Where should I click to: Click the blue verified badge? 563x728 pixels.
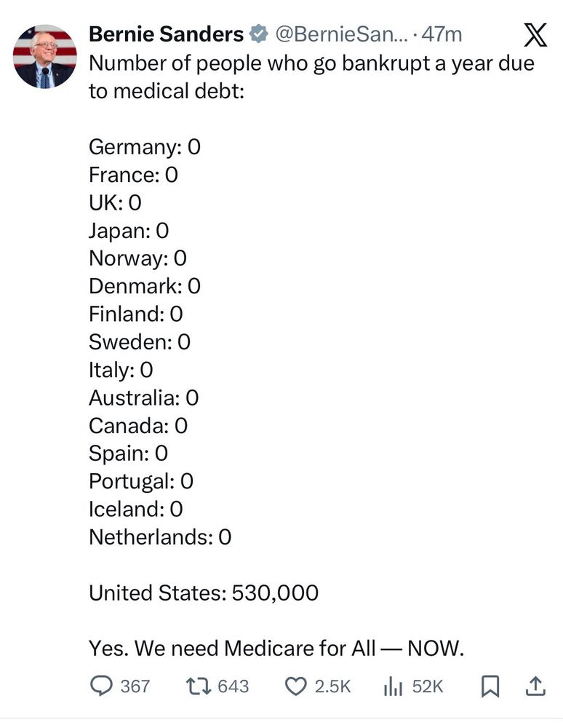click(258, 33)
